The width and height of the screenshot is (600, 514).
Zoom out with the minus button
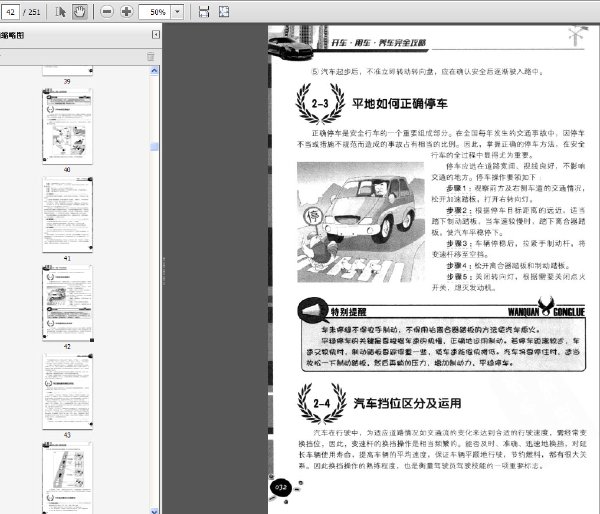[x=107, y=12]
